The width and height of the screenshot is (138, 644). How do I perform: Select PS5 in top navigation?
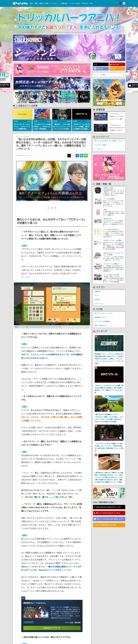click(x=91, y=4)
